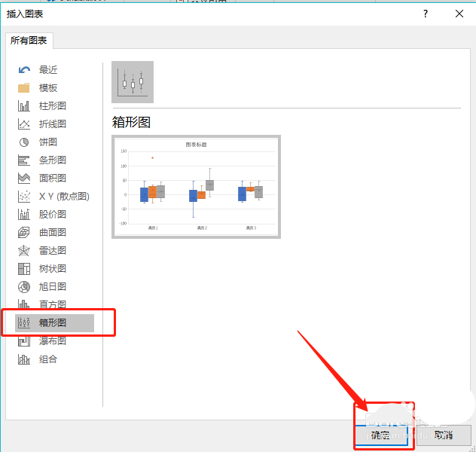Choose the 旭日图 sunburst entry
Screen dimensions: 476x452
pos(52,287)
